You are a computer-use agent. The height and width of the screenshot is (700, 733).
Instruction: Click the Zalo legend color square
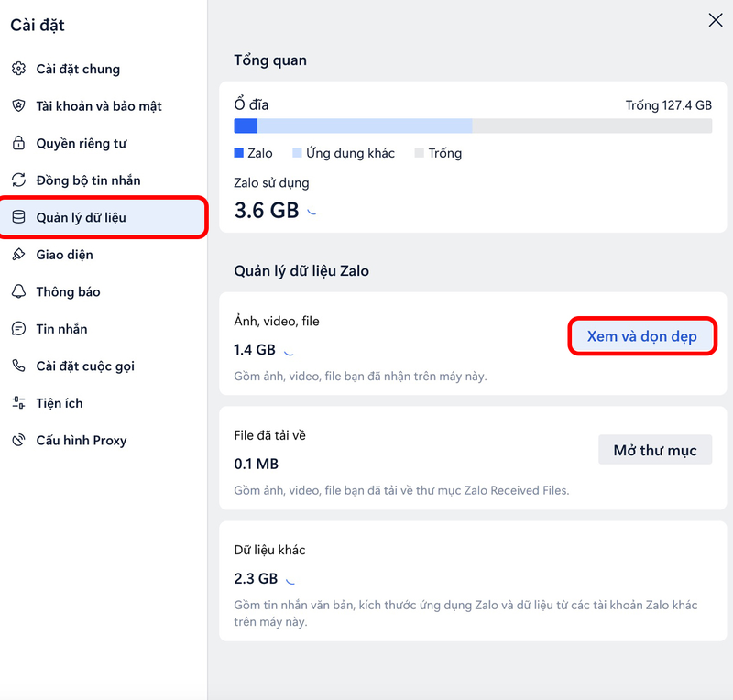239,153
